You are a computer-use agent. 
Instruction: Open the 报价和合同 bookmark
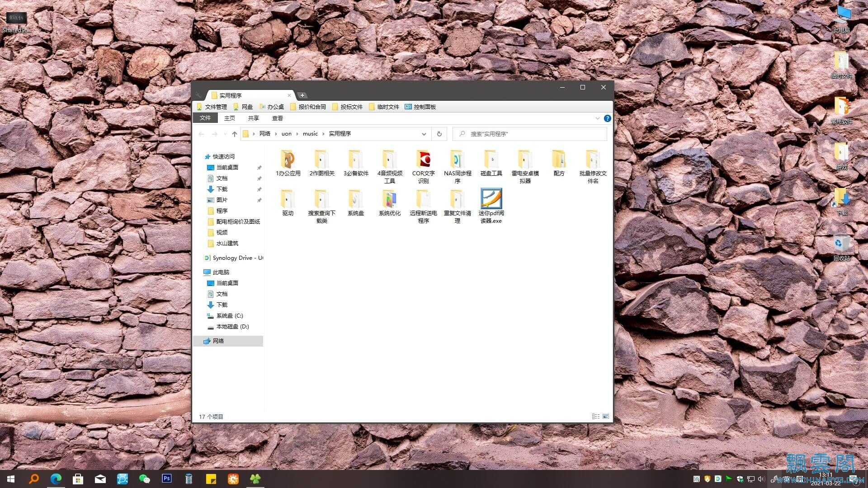308,107
